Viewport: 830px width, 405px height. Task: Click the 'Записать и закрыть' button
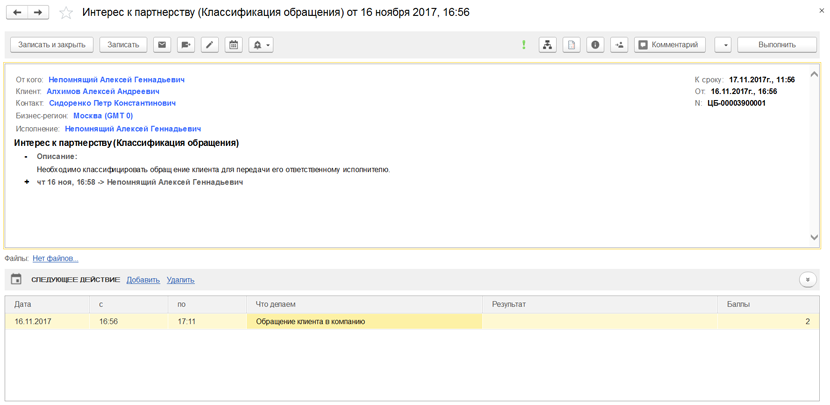[52, 45]
